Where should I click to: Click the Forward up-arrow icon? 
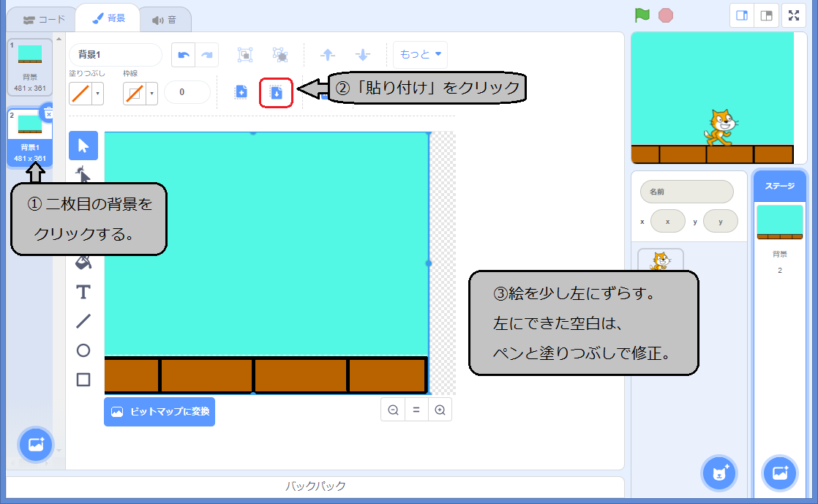pos(328,54)
